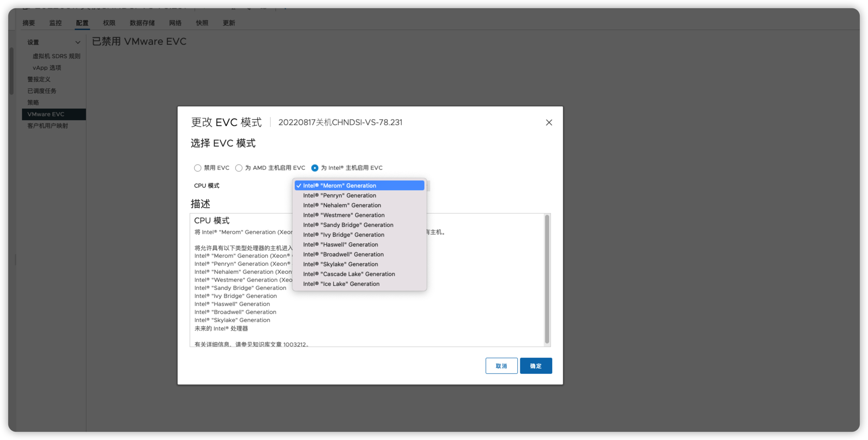Image resolution: width=868 pixels, height=440 pixels.
Task: Open the 摘要 tab
Action: [29, 23]
